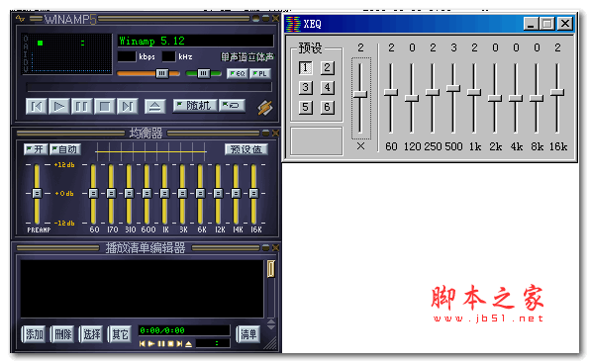Click the 60 Hz band slider in Winamp equalizer
This screenshot has width=590, height=364.
pyautogui.click(x=93, y=193)
